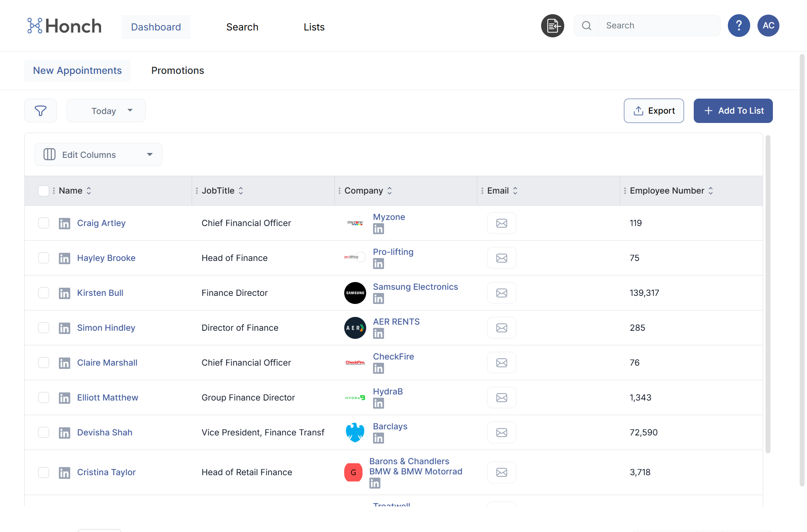This screenshot has width=807, height=532.
Task: Open Craig Artley's LinkedIn profile icon
Action: tap(65, 224)
